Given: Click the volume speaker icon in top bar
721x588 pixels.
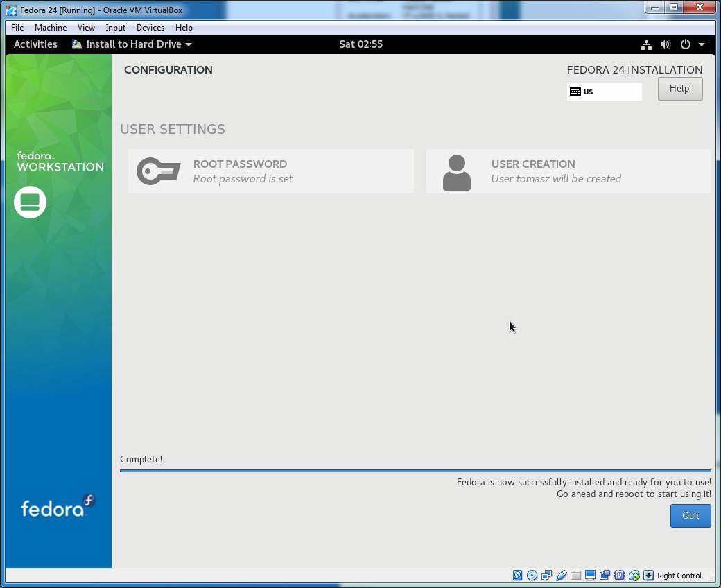Looking at the screenshot, I should point(666,44).
